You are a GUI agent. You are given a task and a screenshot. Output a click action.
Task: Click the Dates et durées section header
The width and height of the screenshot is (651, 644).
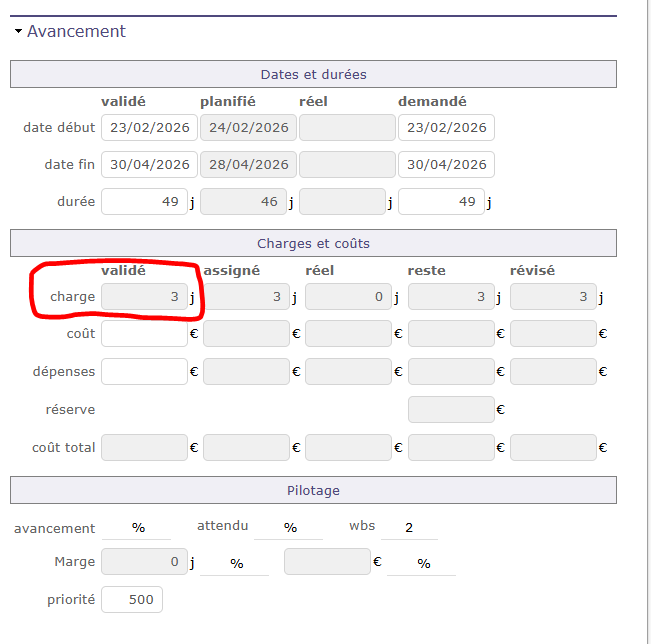pos(313,74)
